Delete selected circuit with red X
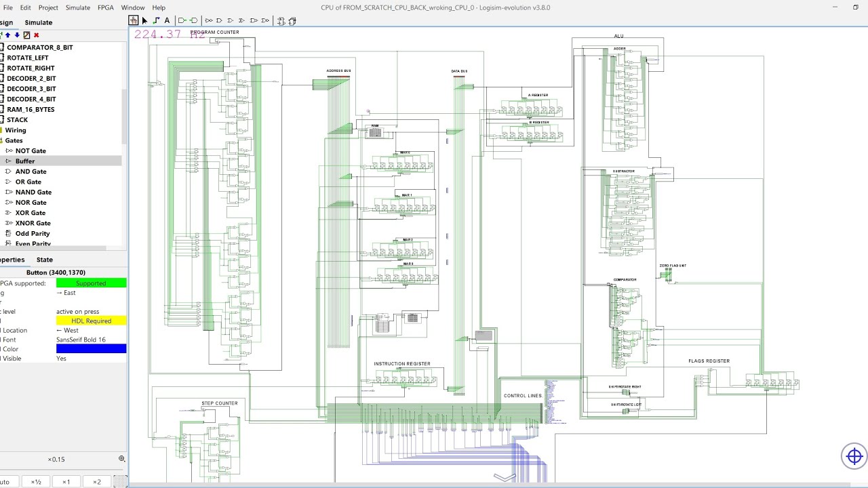The height and width of the screenshot is (488, 868). [x=36, y=35]
